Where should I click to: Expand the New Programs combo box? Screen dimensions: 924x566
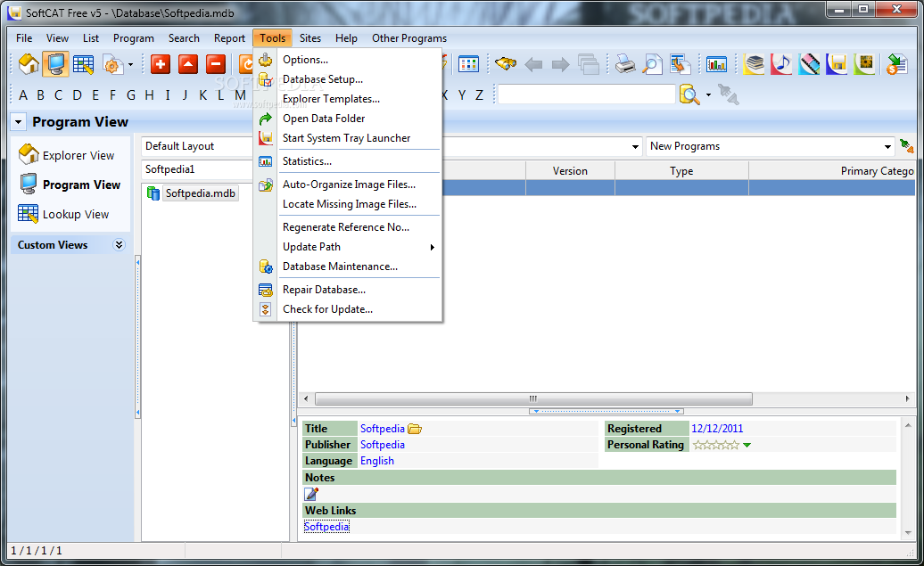pos(887,146)
